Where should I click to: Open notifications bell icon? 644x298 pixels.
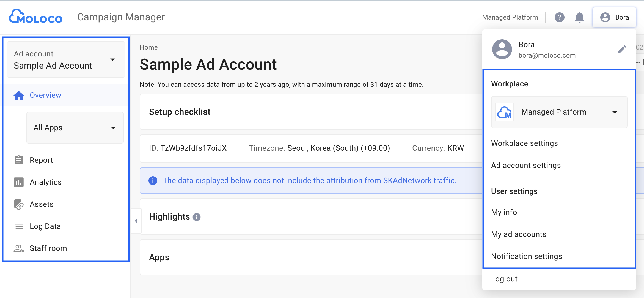tap(579, 17)
